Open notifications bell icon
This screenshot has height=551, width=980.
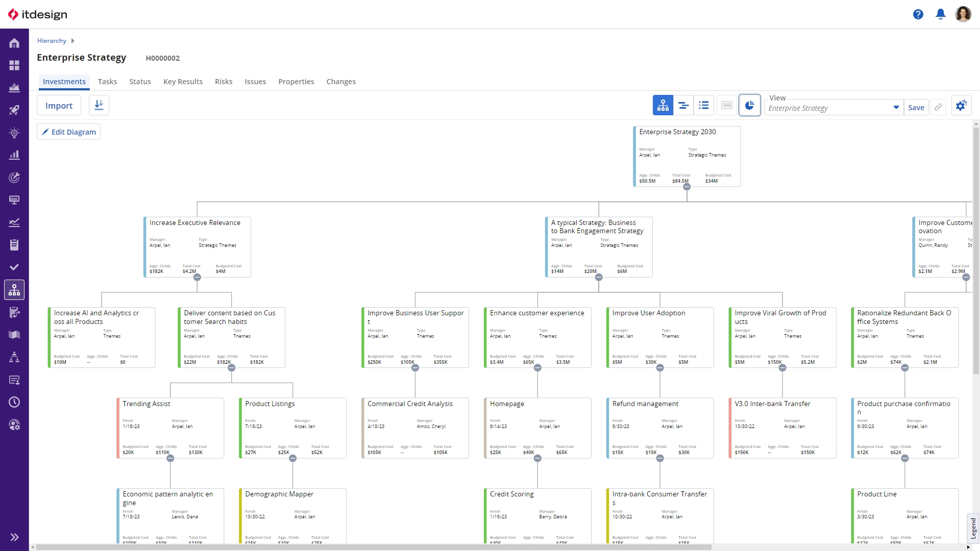(940, 14)
